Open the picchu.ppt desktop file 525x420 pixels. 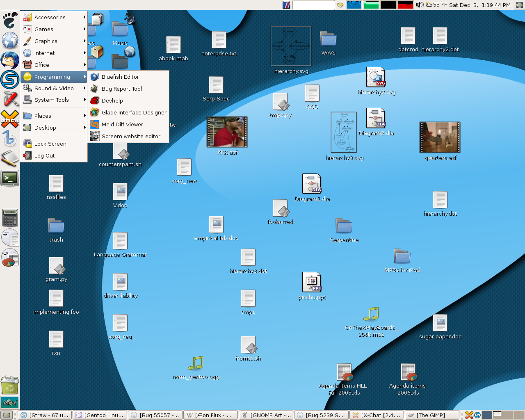(312, 282)
